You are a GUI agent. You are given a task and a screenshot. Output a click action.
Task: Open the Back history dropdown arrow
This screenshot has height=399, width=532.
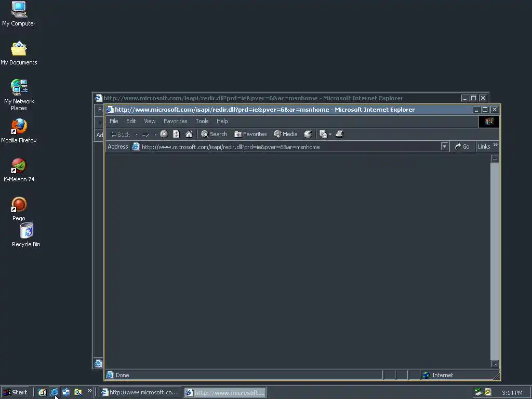[x=136, y=135]
